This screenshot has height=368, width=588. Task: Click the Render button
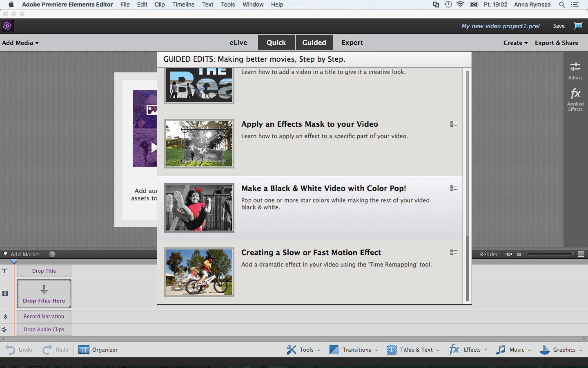(x=489, y=254)
